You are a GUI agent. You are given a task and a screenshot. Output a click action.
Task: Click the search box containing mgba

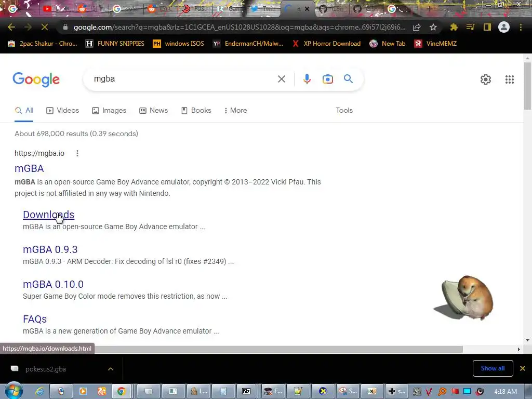pyautogui.click(x=183, y=79)
